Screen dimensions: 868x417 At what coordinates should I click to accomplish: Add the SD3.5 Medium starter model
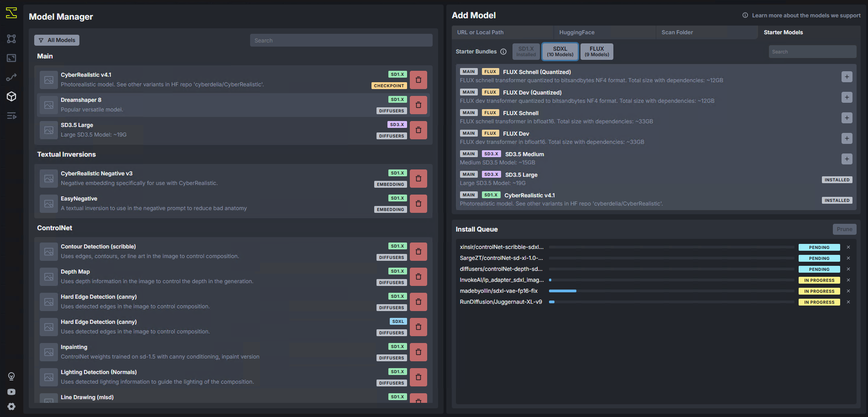[847, 159]
